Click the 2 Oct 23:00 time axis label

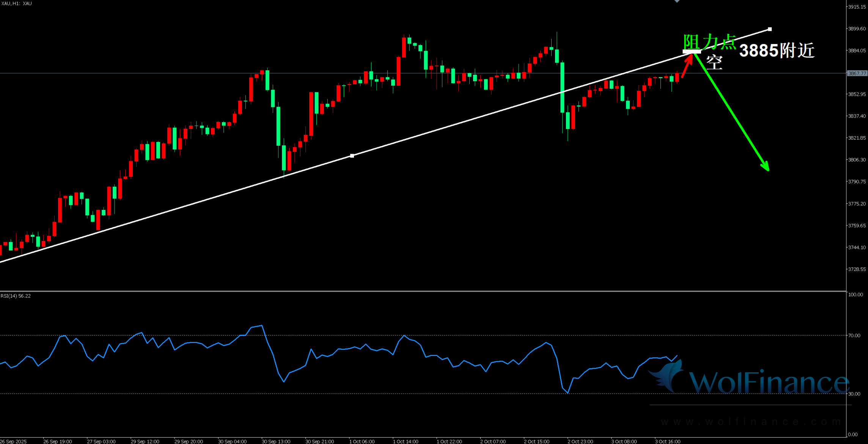tap(580, 441)
